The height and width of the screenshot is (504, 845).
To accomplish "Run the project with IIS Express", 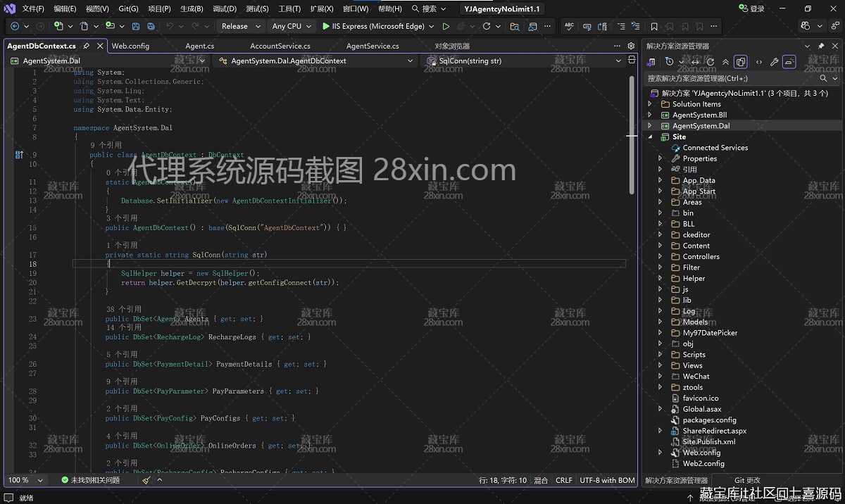I will 377,25.
